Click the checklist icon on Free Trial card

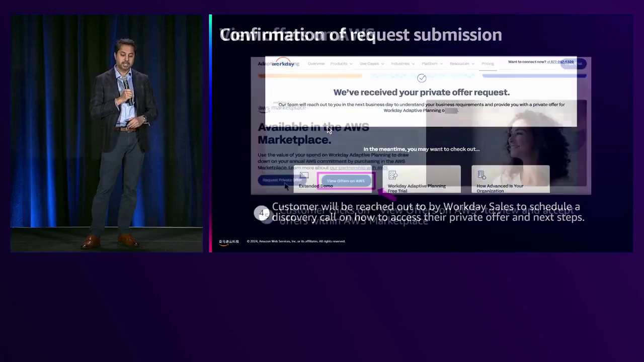393,175
